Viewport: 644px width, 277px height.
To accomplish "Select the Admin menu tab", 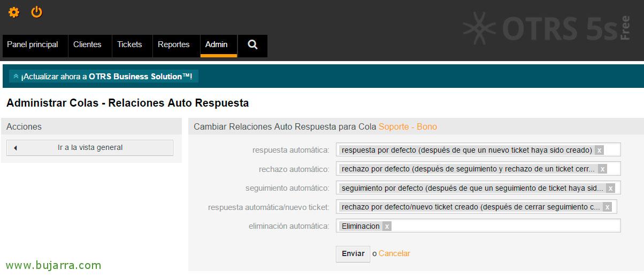I will coord(217,45).
